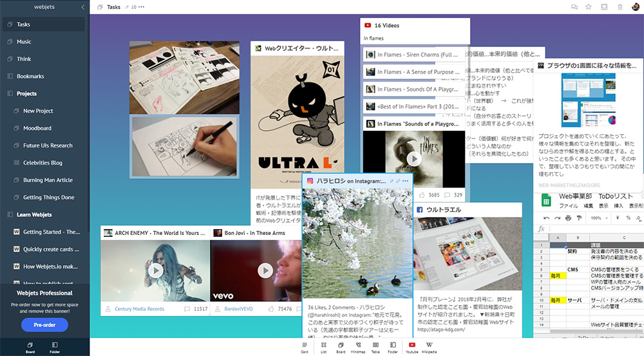
Task: Create new Board from sidebar footer
Action: (30, 348)
